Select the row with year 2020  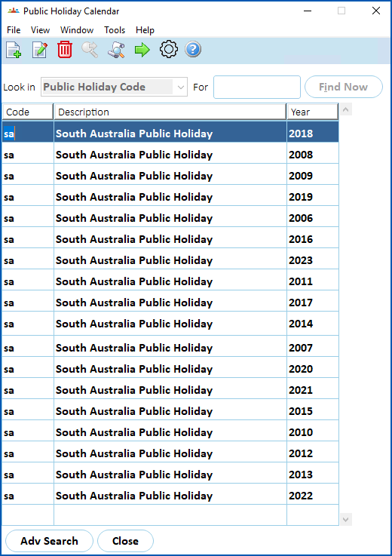[170, 367]
